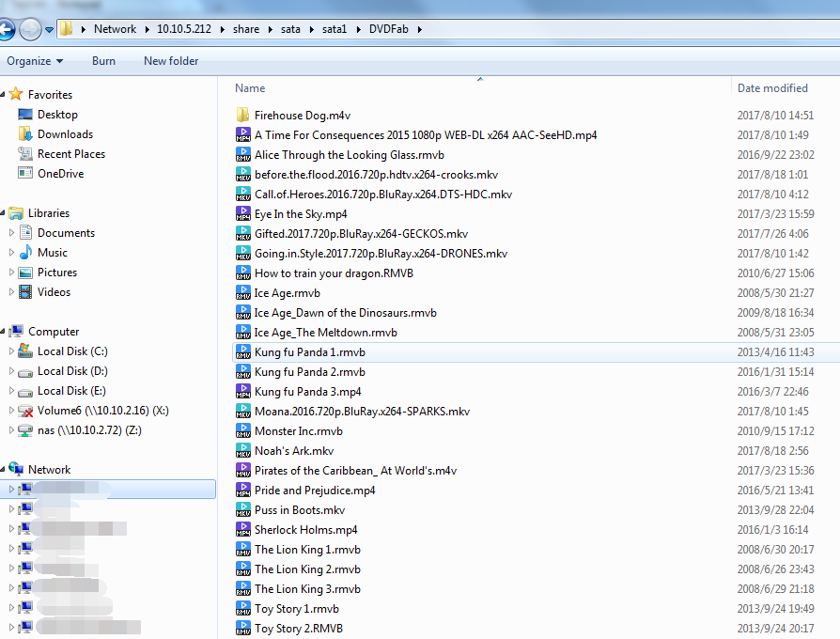Click the Libraries icon

(16, 213)
